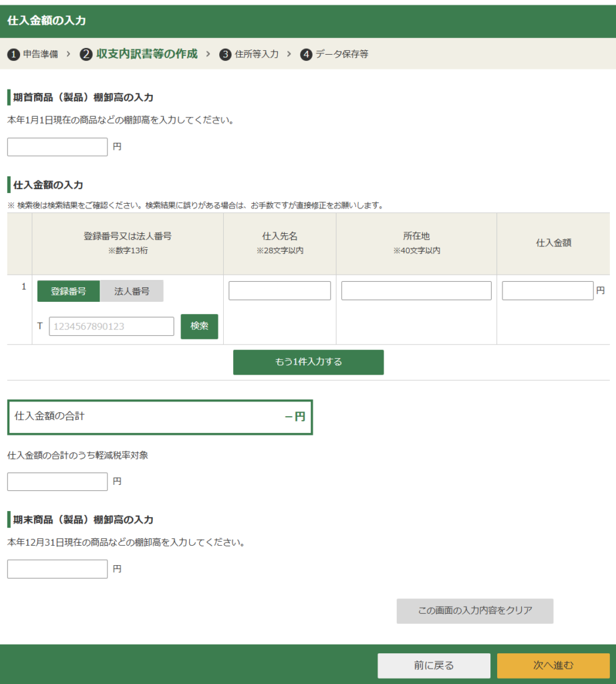The width and height of the screenshot is (616, 684).
Task: Click the 期首商品棚卸高 amount input field
Action: 57,147
